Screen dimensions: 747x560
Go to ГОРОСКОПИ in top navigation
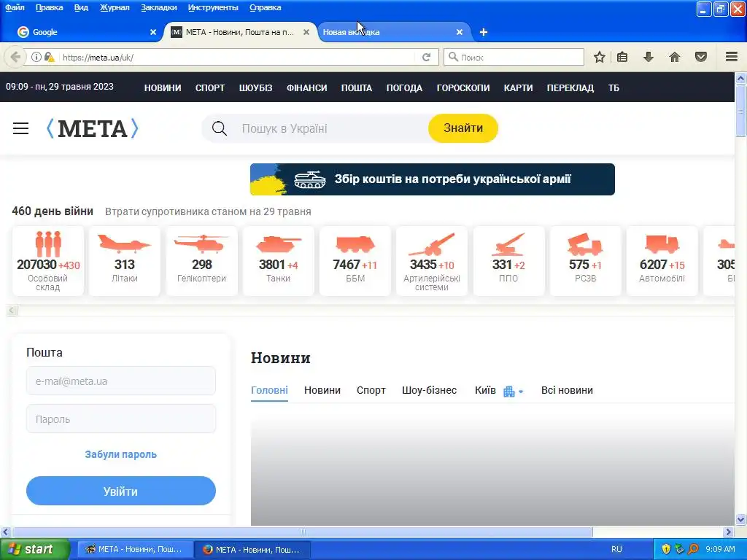pos(463,88)
